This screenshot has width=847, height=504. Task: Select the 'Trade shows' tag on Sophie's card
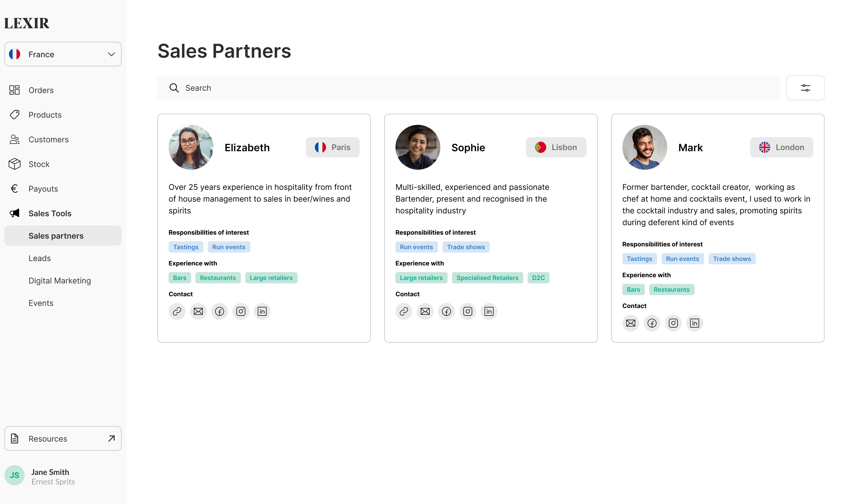click(x=466, y=247)
